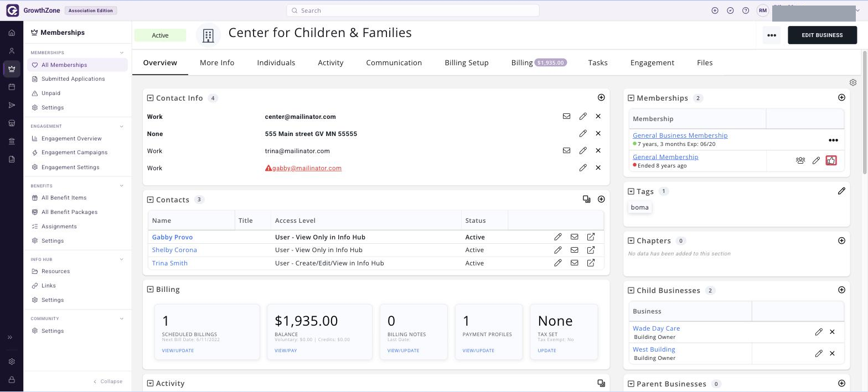Add a new contact info entry
This screenshot has height=392, width=868.
pos(601,98)
